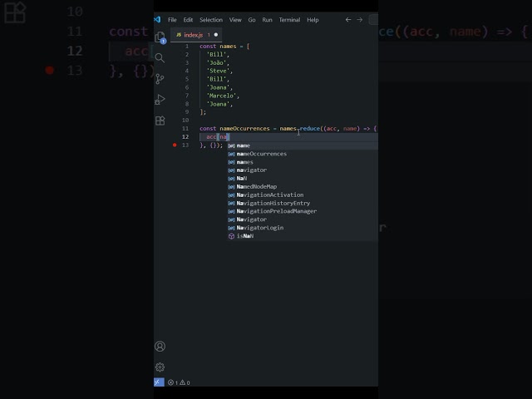Choose the 'NavigatorLogin' suggestion
Screen dimensions: 532x399
tap(303, 228)
